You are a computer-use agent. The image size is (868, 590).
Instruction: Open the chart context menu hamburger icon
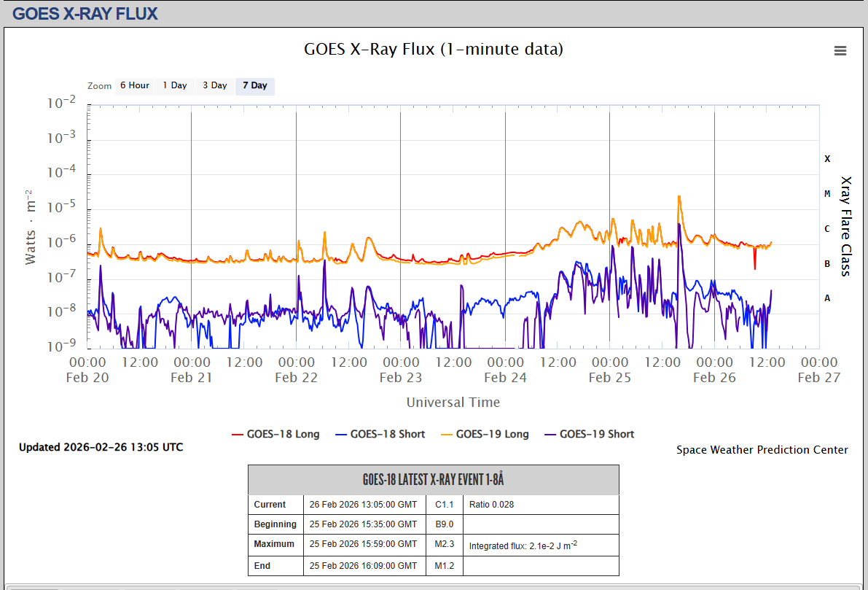(840, 50)
